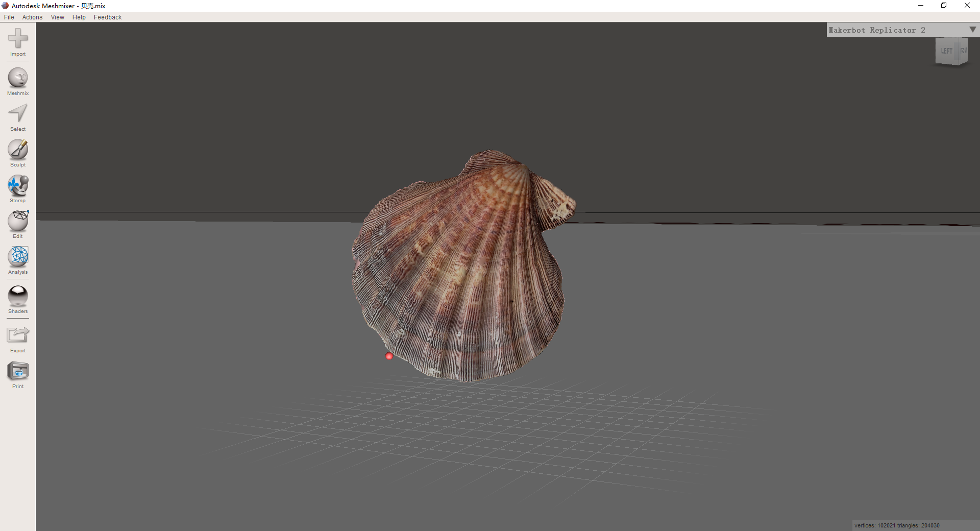Click the LEFT face of the view cube

[x=947, y=51]
